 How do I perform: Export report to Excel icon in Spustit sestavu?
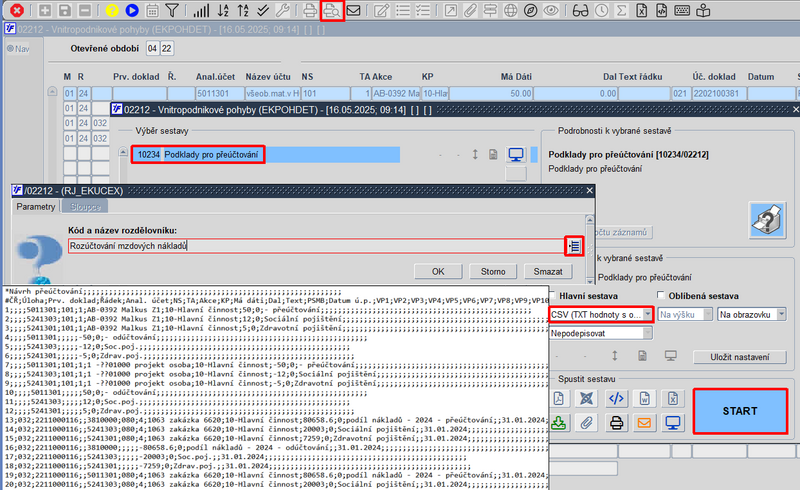coord(673,399)
